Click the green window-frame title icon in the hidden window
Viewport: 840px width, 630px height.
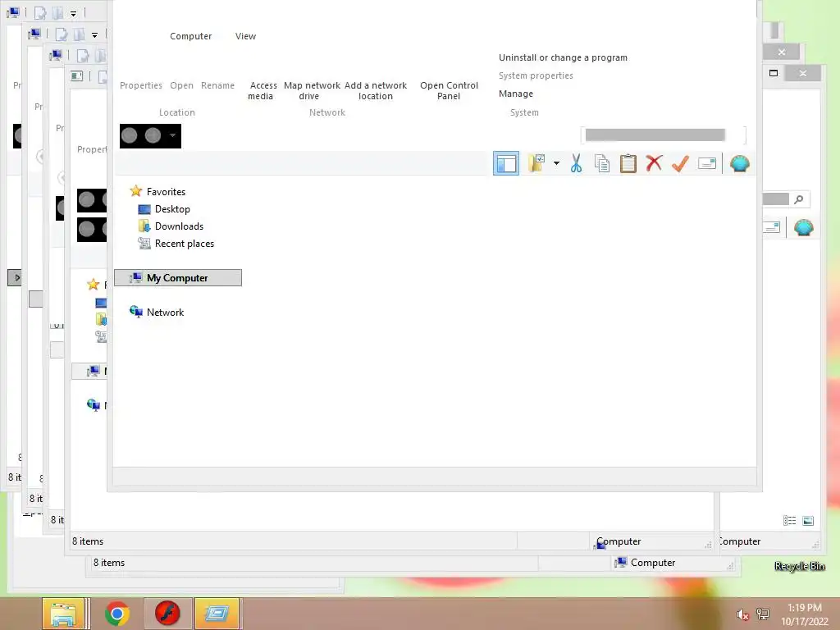coord(76,76)
